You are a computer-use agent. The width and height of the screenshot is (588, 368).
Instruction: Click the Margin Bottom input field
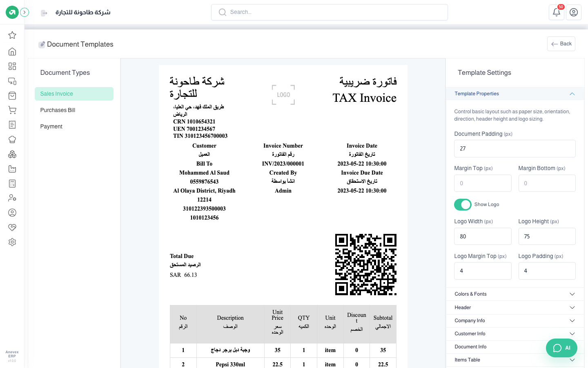coord(547,183)
